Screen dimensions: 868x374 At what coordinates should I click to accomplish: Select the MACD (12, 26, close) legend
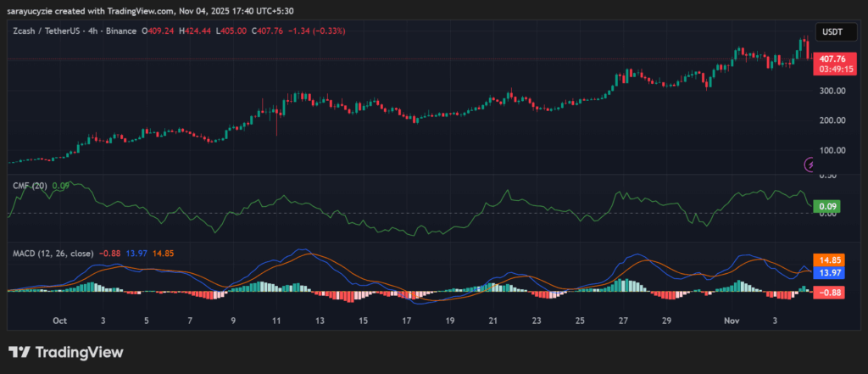(53, 253)
